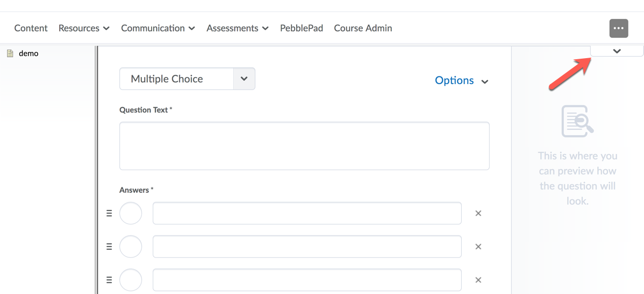Open the three-dot more options button
The width and height of the screenshot is (644, 294).
(619, 29)
